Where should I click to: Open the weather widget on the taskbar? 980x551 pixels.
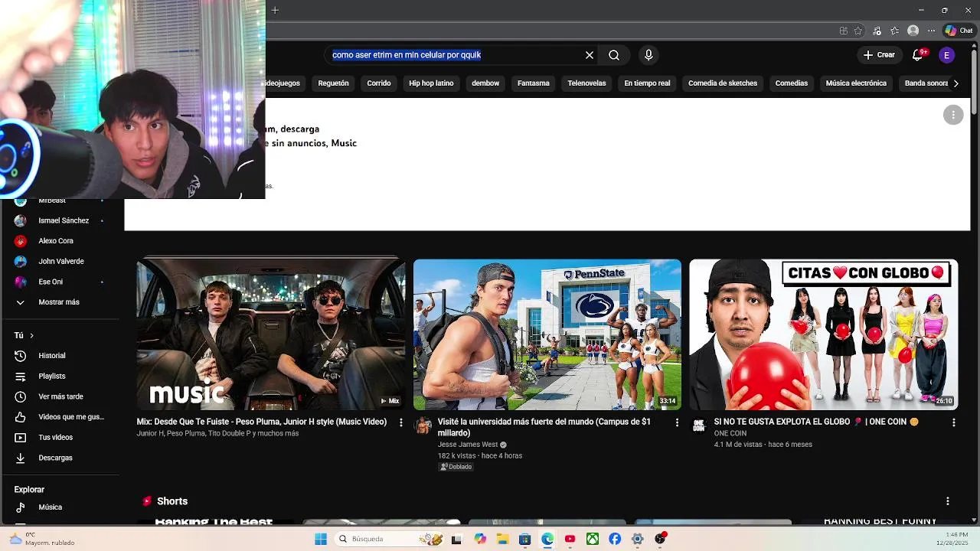pos(42,539)
